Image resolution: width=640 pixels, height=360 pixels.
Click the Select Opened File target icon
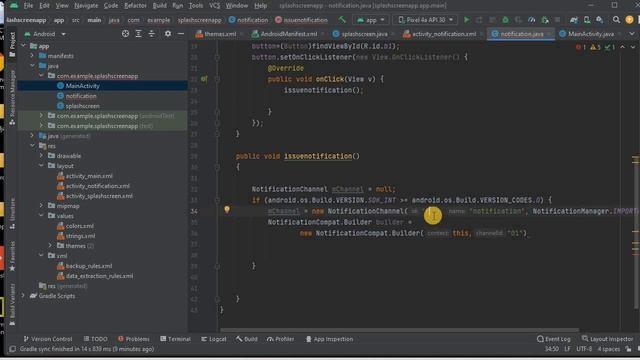[125, 34]
